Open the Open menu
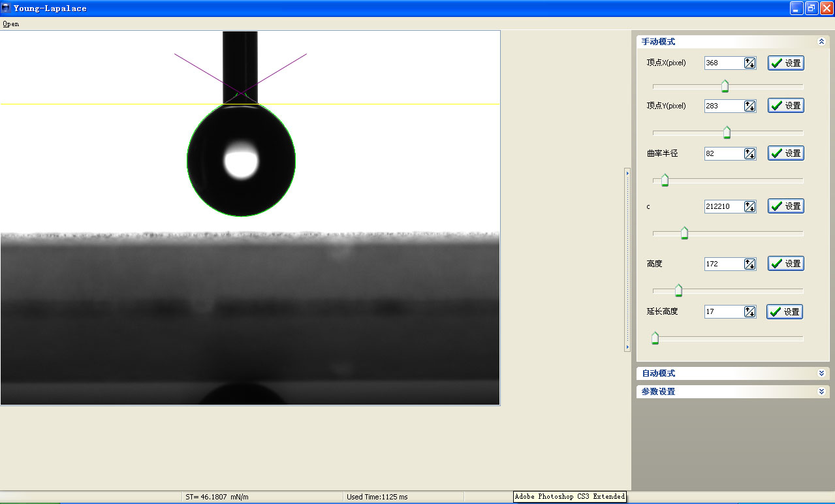Viewport: 835px width, 504px height. coord(10,24)
